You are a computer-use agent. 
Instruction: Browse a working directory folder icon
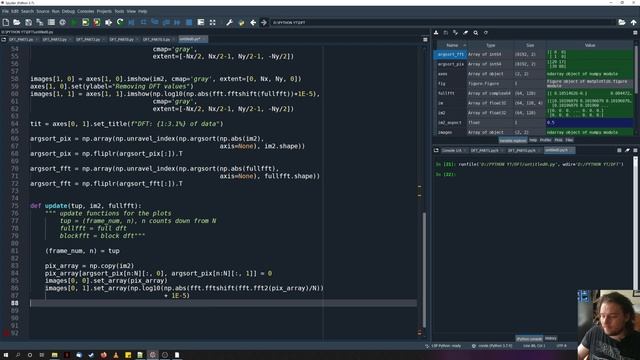click(x=622, y=22)
